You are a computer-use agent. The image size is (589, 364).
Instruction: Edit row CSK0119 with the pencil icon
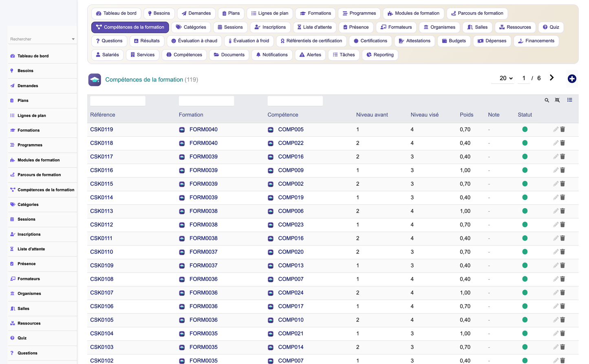pos(556,129)
